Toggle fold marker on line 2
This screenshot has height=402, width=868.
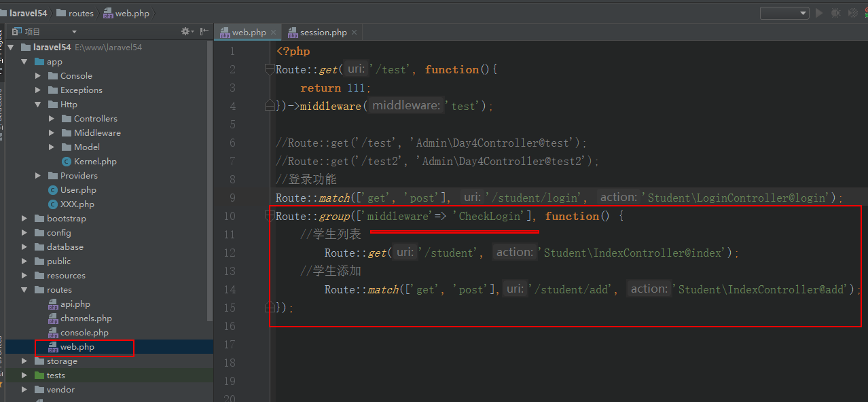click(x=270, y=69)
